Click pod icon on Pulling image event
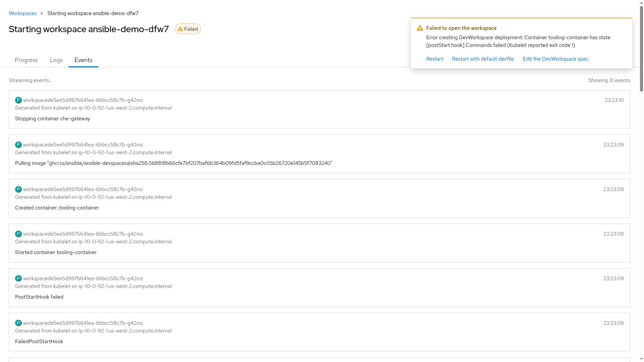 [18, 145]
